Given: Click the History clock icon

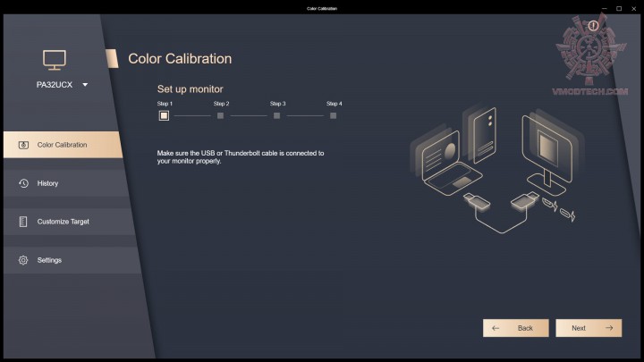Looking at the screenshot, I should point(23,183).
